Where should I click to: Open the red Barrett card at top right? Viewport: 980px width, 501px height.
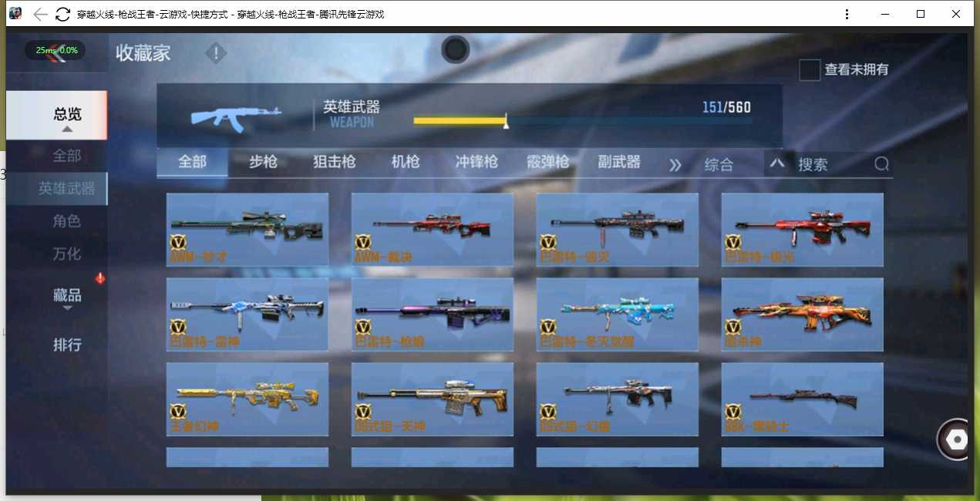click(x=803, y=230)
